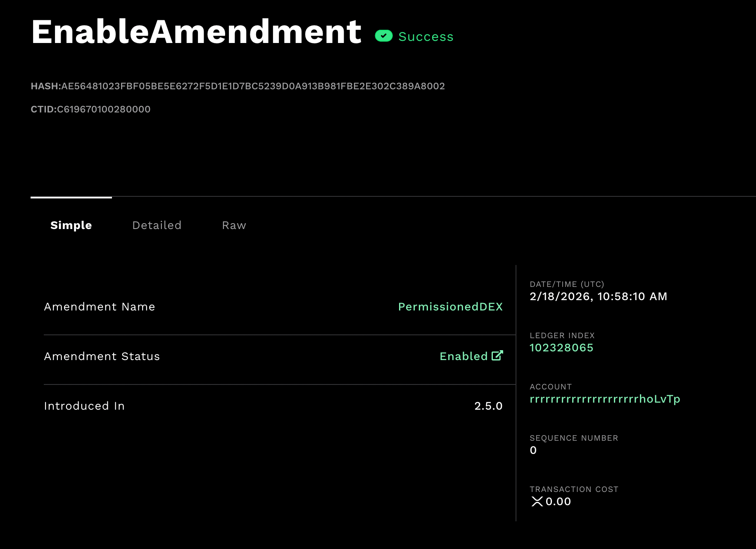Click the transaction cost amount 0.00
The height and width of the screenshot is (549, 756).
point(558,501)
